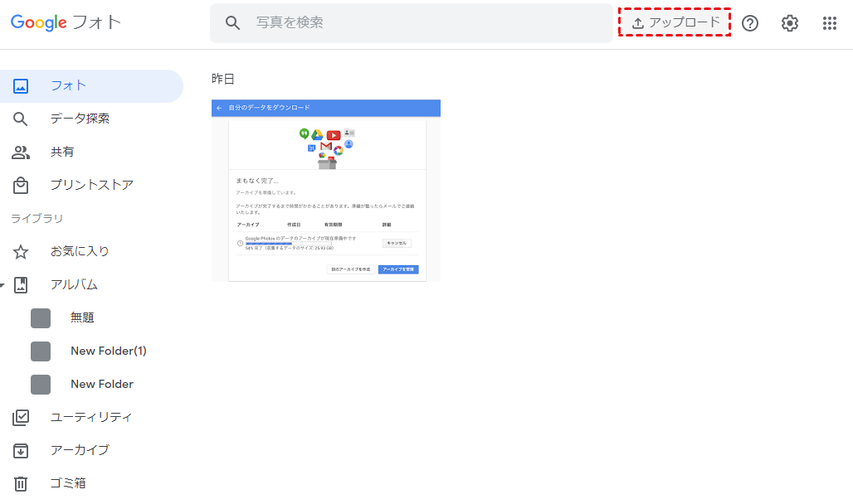Click the thumbnail square beside New Folder
The height and width of the screenshot is (504, 853).
41,385
